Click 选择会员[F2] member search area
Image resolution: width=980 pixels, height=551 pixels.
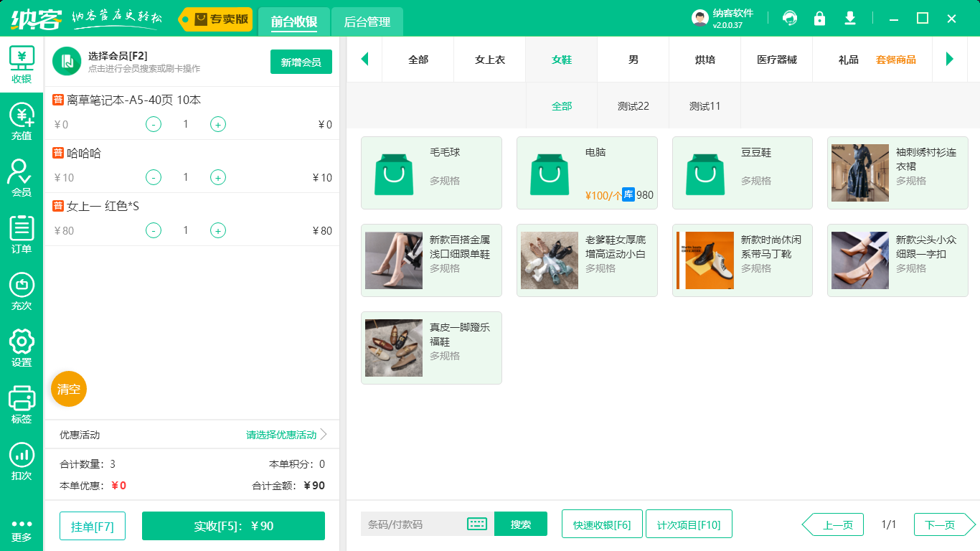coord(144,62)
